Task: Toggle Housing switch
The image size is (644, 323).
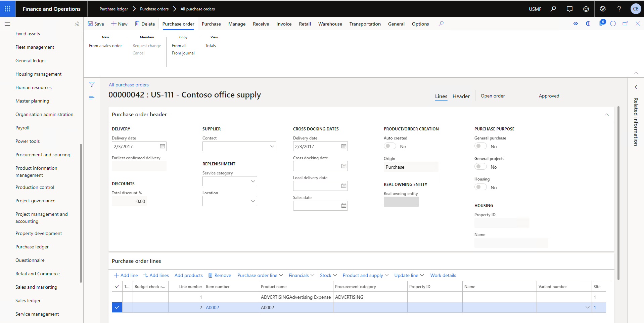Action: coord(480,187)
